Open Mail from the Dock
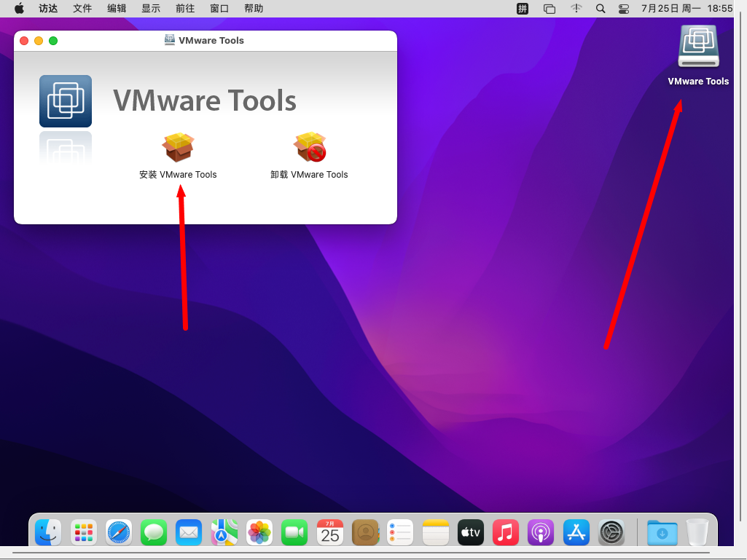Image resolution: width=747 pixels, height=560 pixels. (189, 532)
